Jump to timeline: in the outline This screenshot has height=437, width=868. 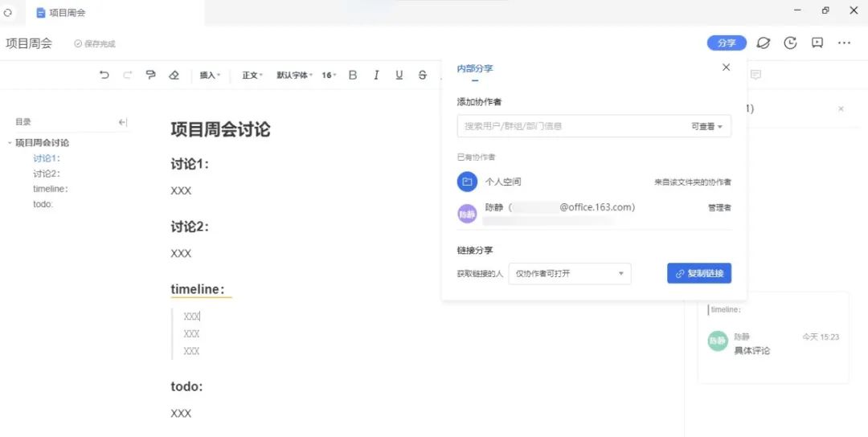pos(50,189)
